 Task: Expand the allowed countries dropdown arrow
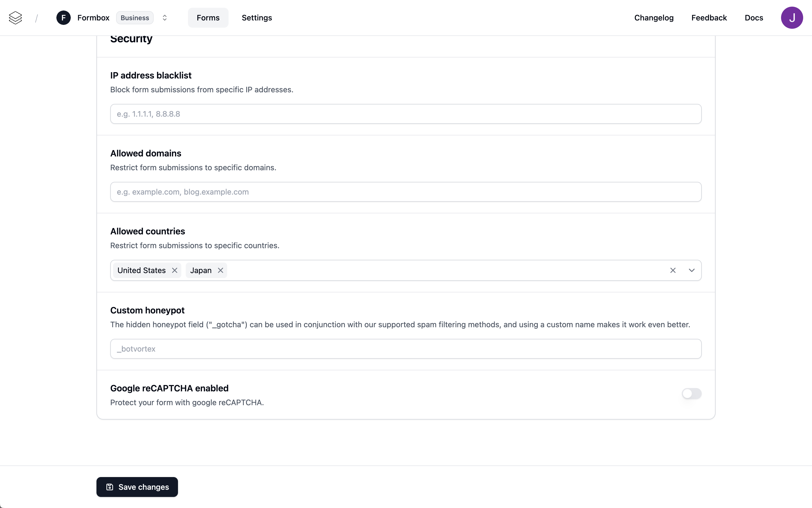[x=691, y=271]
